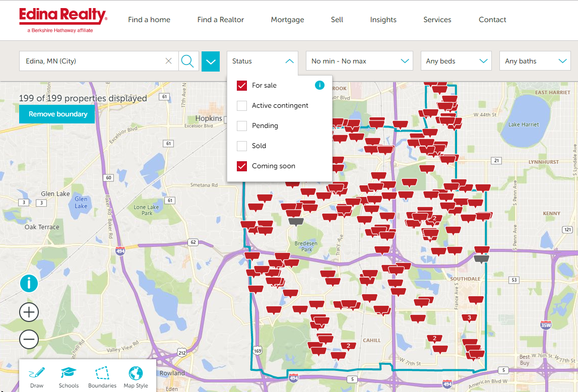Click the For sale info icon
The image size is (578, 392).
pos(319,85)
